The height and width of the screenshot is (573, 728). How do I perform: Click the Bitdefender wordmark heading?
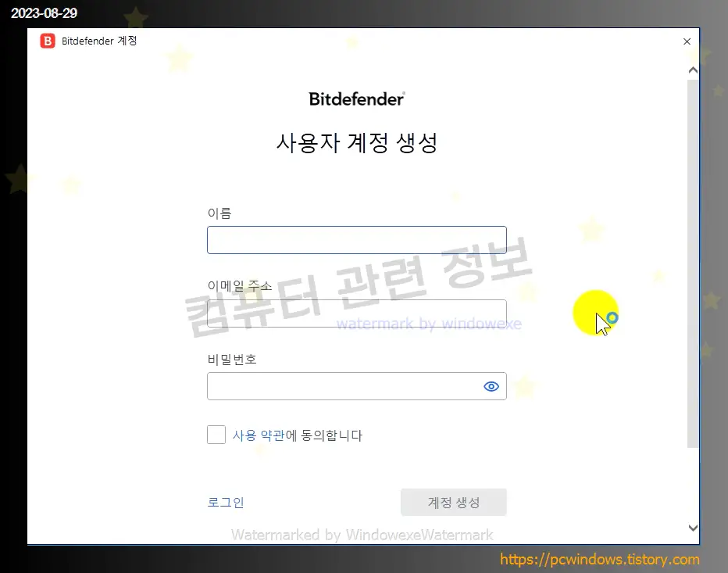click(x=356, y=99)
